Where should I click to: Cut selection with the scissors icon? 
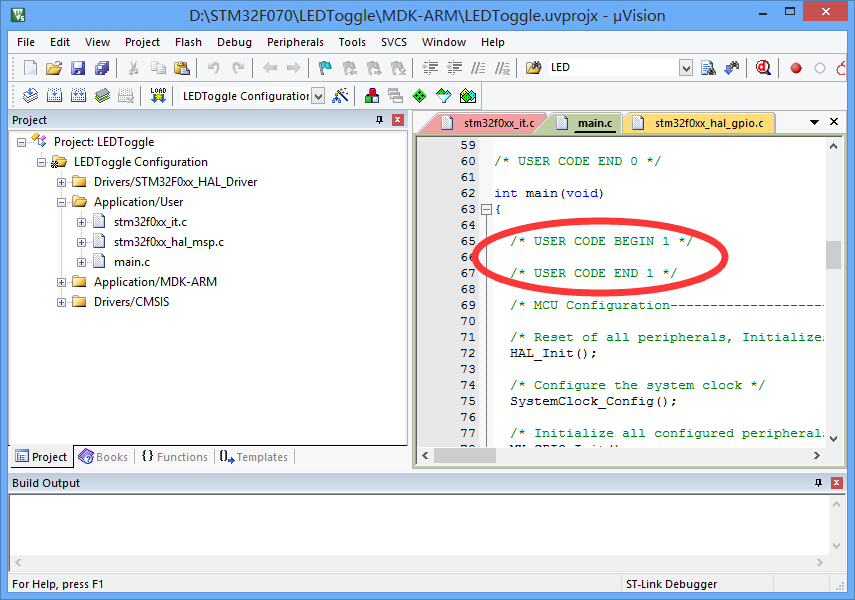pyautogui.click(x=133, y=68)
